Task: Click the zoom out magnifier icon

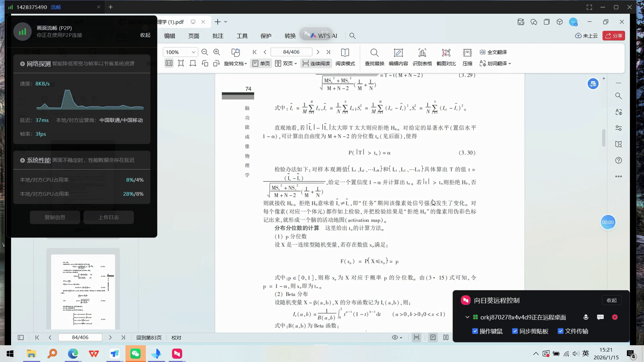Action: tap(205, 52)
